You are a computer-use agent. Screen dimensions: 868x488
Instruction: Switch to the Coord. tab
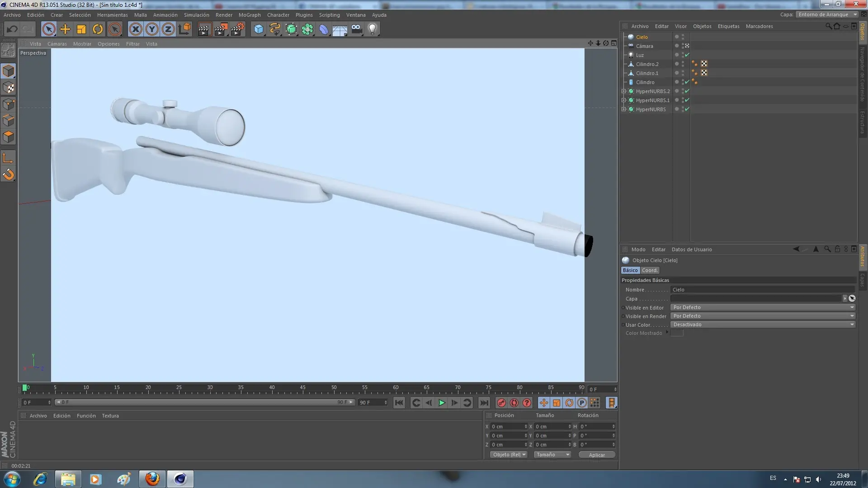(650, 270)
